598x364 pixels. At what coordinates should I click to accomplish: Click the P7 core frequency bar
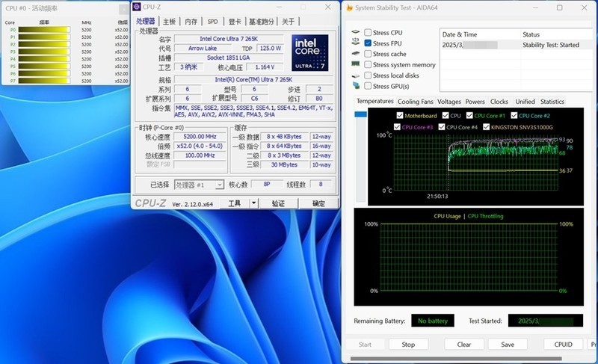point(44,81)
